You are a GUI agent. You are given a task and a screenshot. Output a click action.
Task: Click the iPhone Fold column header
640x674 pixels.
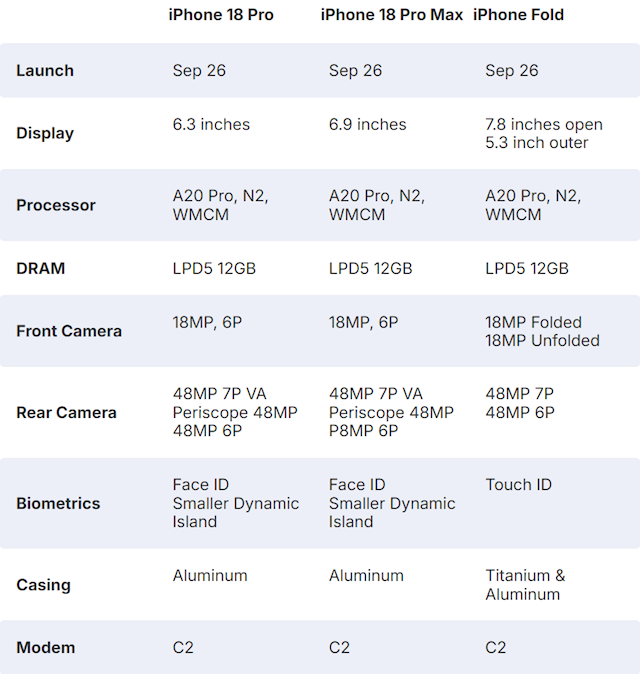pyautogui.click(x=518, y=15)
